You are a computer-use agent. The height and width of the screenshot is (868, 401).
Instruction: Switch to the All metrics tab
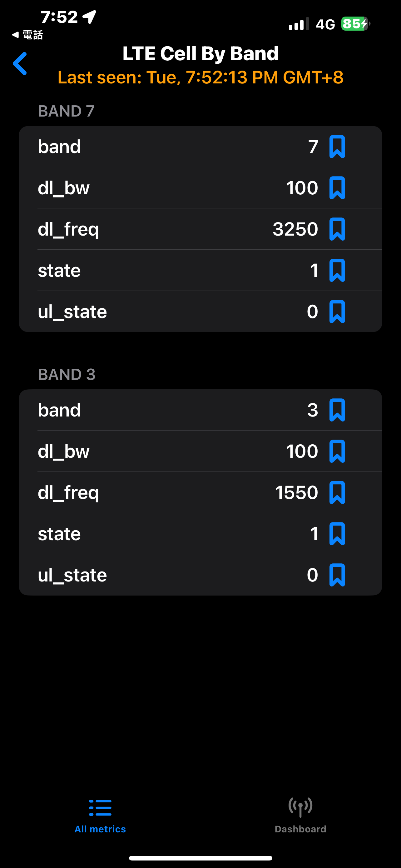pos(100,816)
